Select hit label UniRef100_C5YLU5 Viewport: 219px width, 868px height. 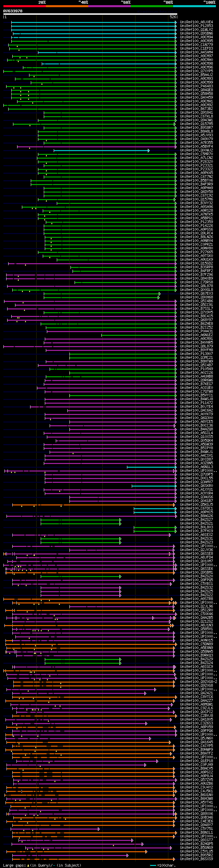pyautogui.click(x=196, y=852)
